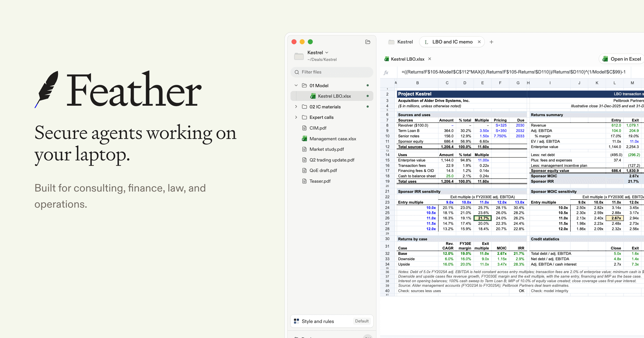Focus the Filter files search field

coord(332,72)
